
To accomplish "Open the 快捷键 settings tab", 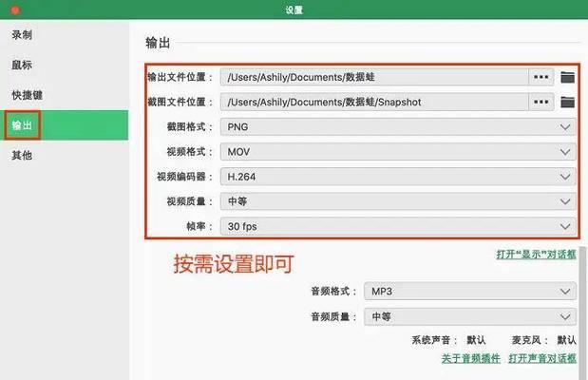I will tap(27, 95).
